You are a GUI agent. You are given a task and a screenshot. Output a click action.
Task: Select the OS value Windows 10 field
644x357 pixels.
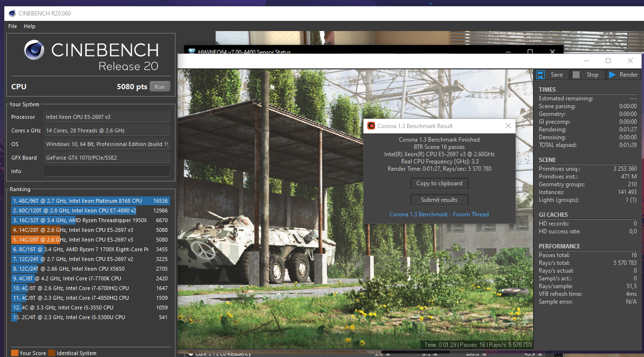click(x=107, y=144)
